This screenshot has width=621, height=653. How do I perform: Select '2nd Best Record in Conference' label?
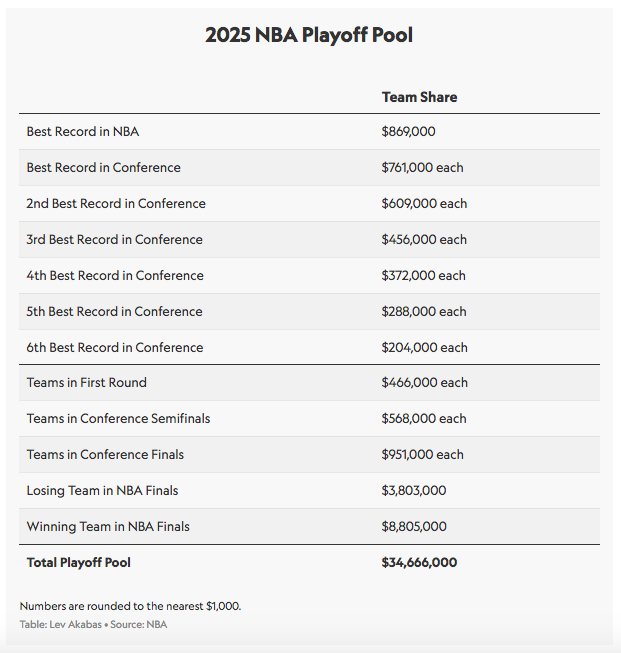(x=116, y=203)
